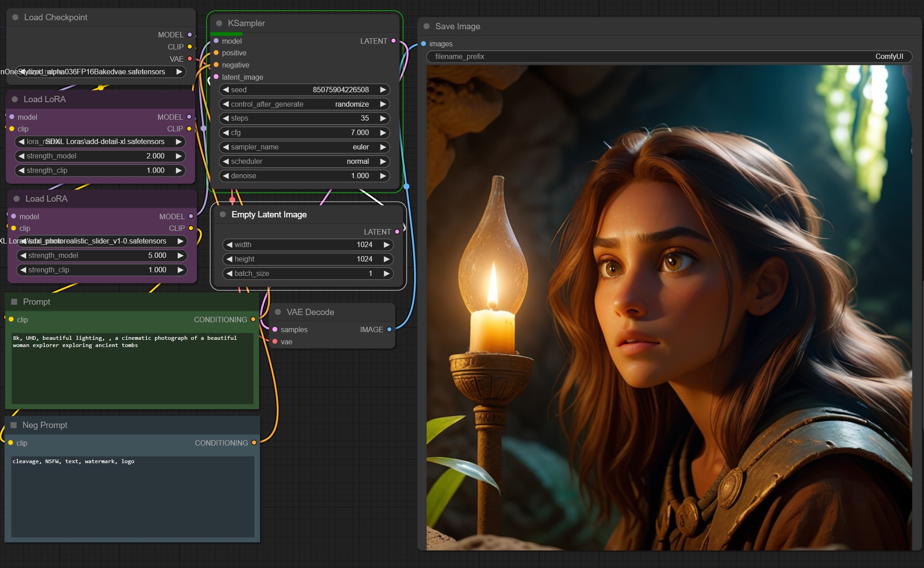Image resolution: width=924 pixels, height=568 pixels.
Task: Open control_after_generate randomize selector
Action: (304, 104)
